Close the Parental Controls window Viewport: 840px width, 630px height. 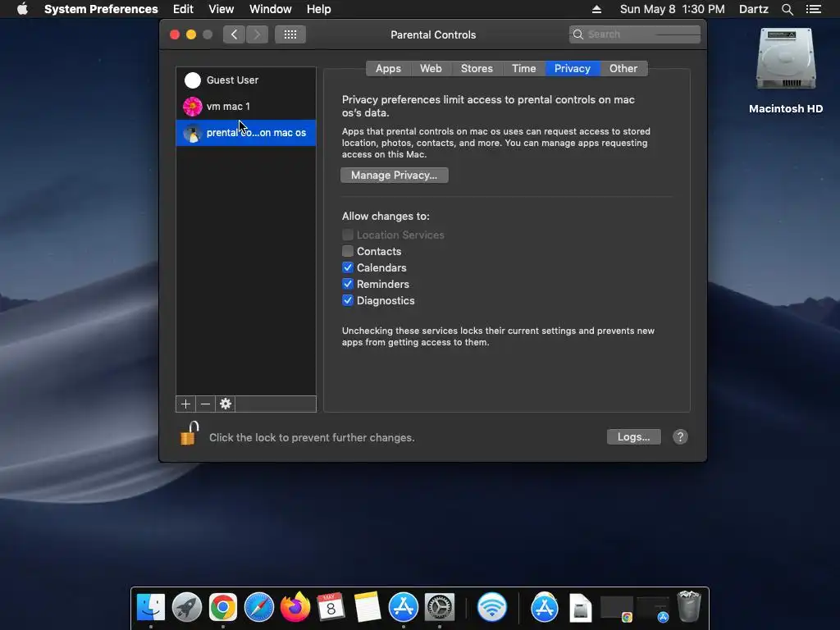coord(175,34)
